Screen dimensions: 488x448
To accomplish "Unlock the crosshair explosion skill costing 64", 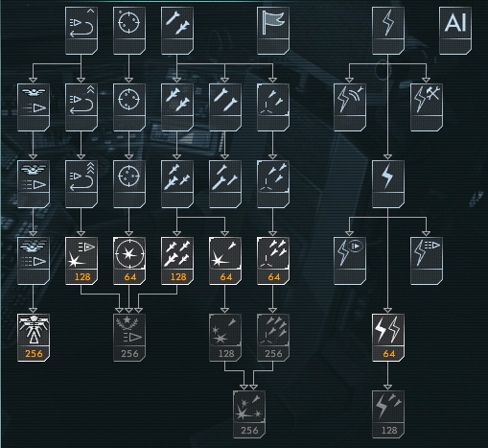I will point(129,261).
